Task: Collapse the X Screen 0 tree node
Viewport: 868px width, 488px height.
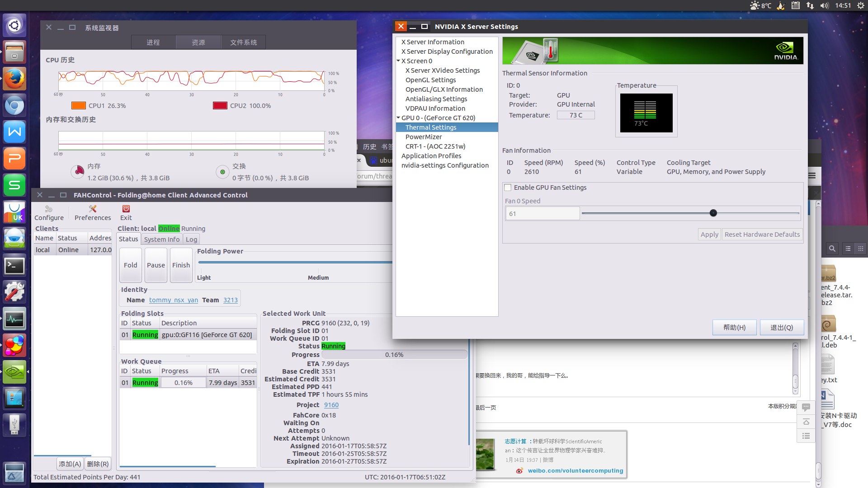Action: [398, 61]
